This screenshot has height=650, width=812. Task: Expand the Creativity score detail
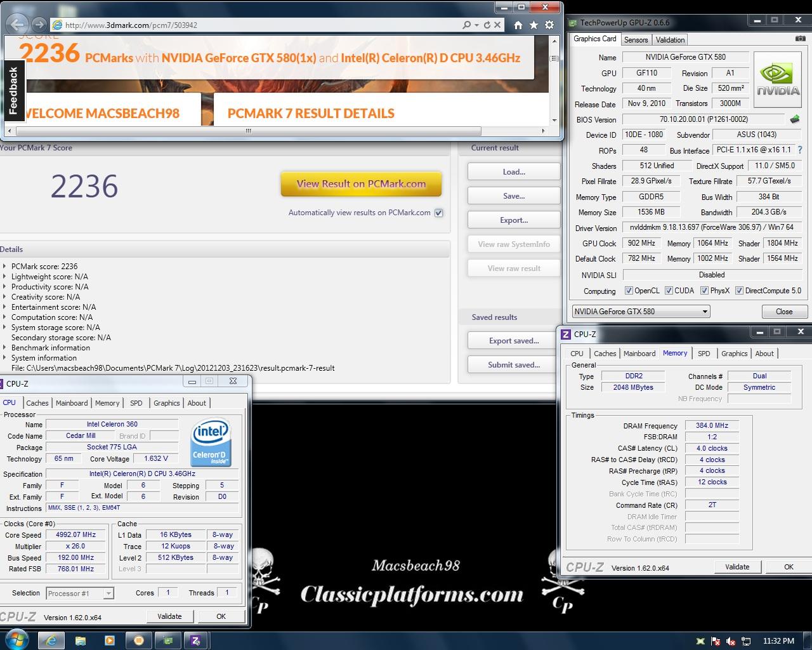(x=5, y=297)
